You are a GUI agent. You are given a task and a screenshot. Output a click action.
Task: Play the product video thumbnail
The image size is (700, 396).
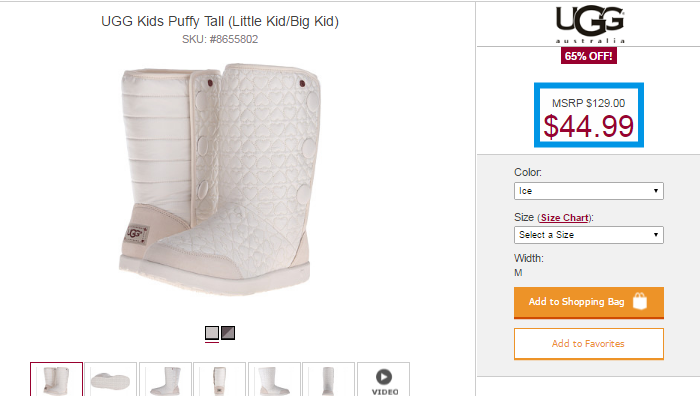pyautogui.click(x=383, y=379)
